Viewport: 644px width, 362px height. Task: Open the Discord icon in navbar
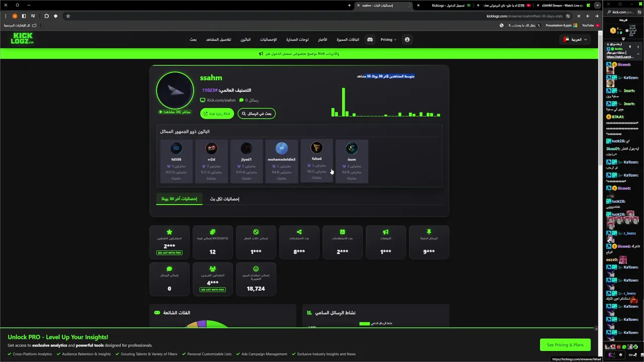[x=370, y=39]
